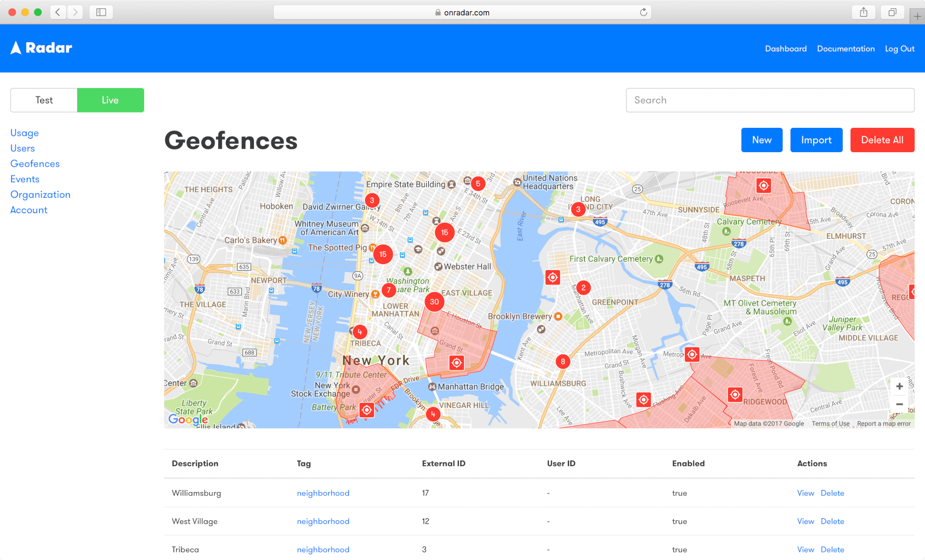Open the Geofences section
The height and width of the screenshot is (560, 925).
(35, 163)
